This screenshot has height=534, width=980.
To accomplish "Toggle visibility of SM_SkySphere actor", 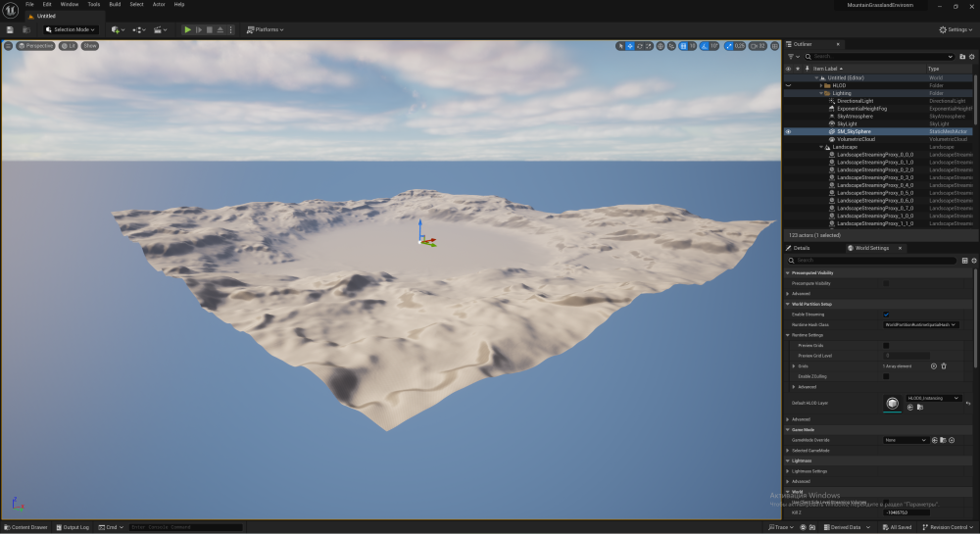I will pos(788,131).
